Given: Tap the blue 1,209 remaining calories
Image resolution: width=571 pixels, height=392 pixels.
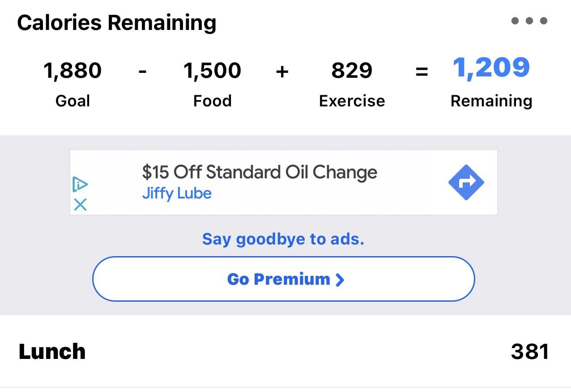Looking at the screenshot, I should (491, 68).
